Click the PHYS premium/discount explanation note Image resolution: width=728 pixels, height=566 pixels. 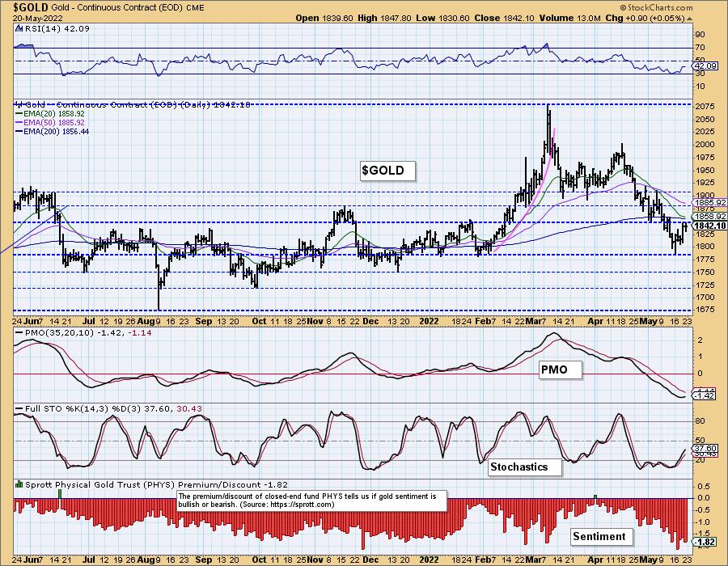[x=313, y=501]
